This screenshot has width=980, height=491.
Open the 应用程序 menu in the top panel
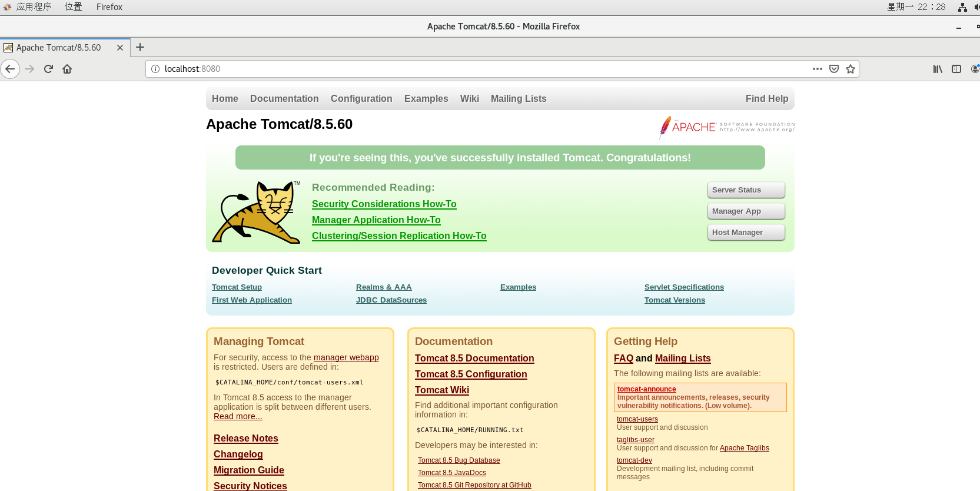click(x=28, y=7)
